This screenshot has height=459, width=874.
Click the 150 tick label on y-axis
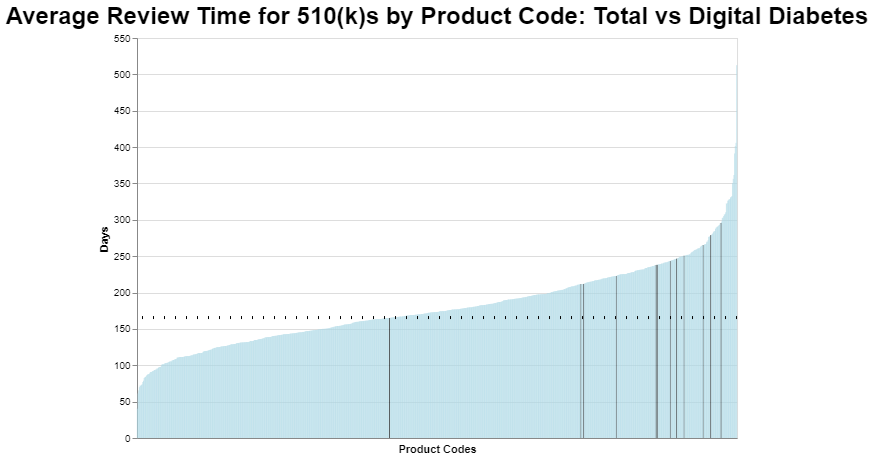point(122,329)
